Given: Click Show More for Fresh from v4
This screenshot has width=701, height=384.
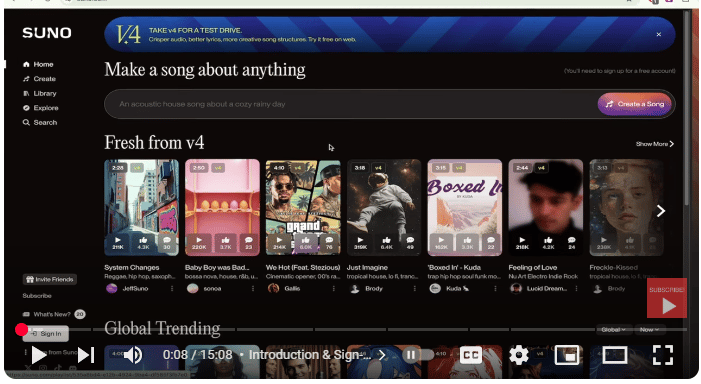Looking at the screenshot, I should 655,144.
